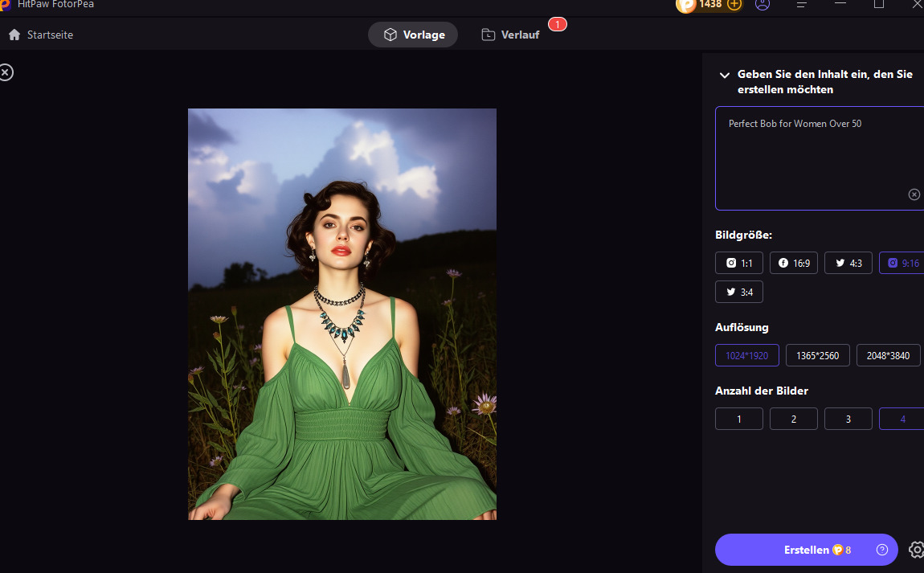Click the Startseite home icon

[14, 35]
